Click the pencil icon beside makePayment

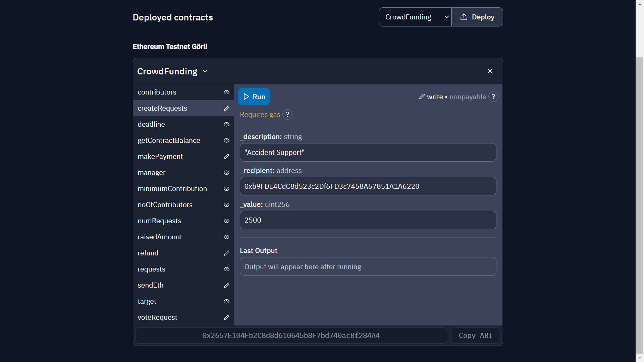(226, 157)
